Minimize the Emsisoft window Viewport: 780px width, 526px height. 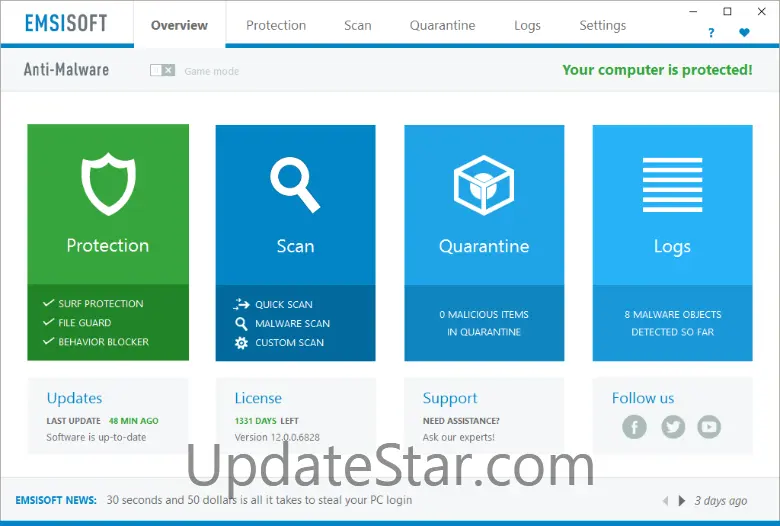coord(693,11)
